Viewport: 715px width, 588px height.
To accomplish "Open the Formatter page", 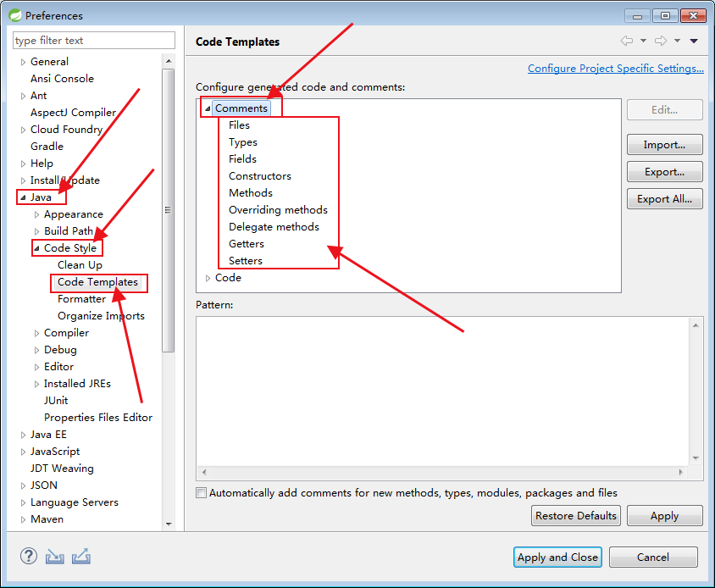I will tap(81, 299).
